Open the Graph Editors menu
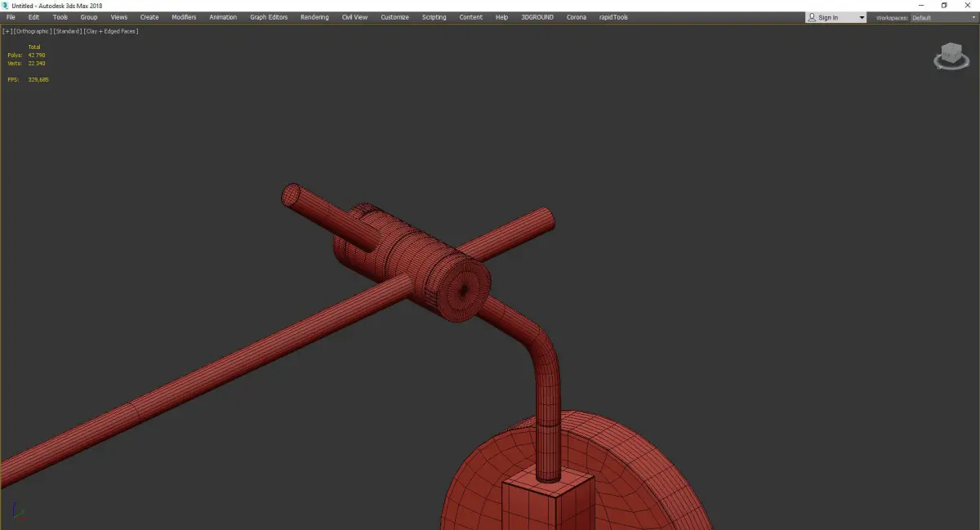Viewport: 980px width, 530px height. 269,17
